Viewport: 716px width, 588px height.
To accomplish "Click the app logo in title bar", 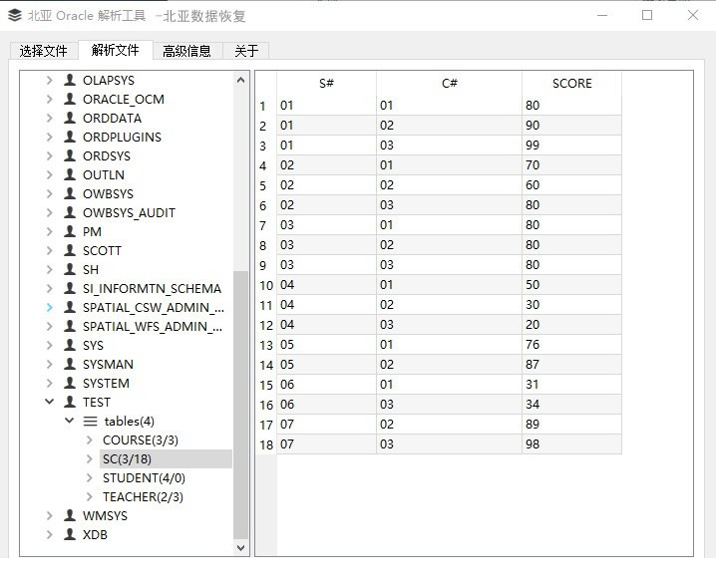I will pos(15,16).
